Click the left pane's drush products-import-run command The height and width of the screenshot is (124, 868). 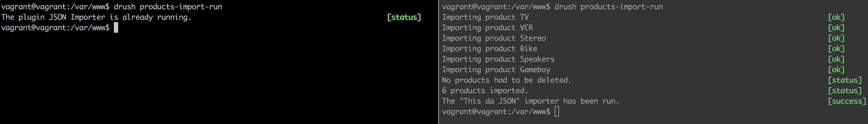[168, 7]
